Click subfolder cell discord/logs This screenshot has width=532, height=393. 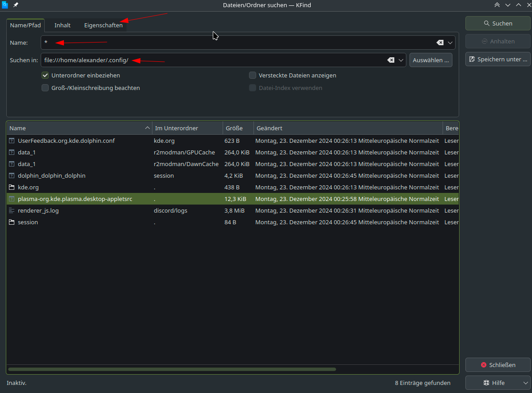170,210
